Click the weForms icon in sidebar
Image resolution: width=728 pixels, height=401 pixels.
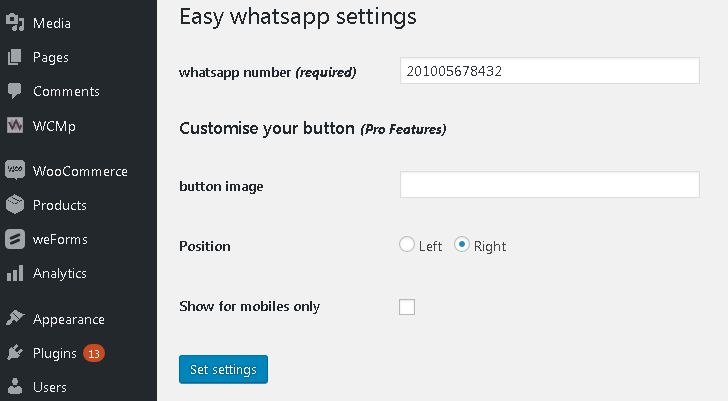click(x=15, y=239)
